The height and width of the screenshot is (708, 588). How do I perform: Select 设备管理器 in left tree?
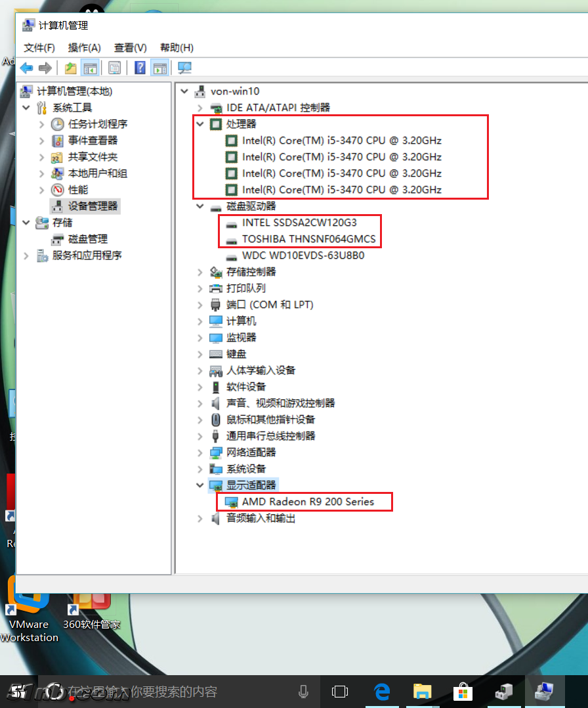[x=93, y=206]
